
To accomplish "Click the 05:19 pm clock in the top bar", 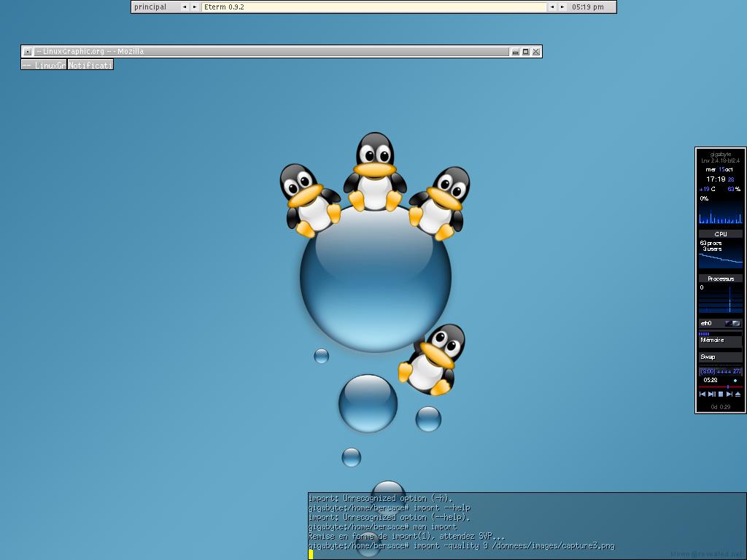I will (588, 7).
